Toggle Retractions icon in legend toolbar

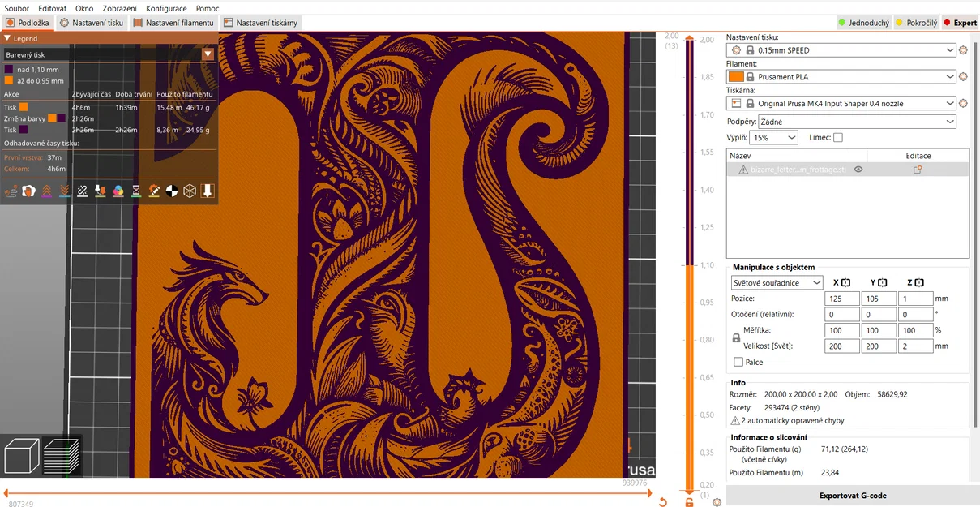click(x=46, y=191)
